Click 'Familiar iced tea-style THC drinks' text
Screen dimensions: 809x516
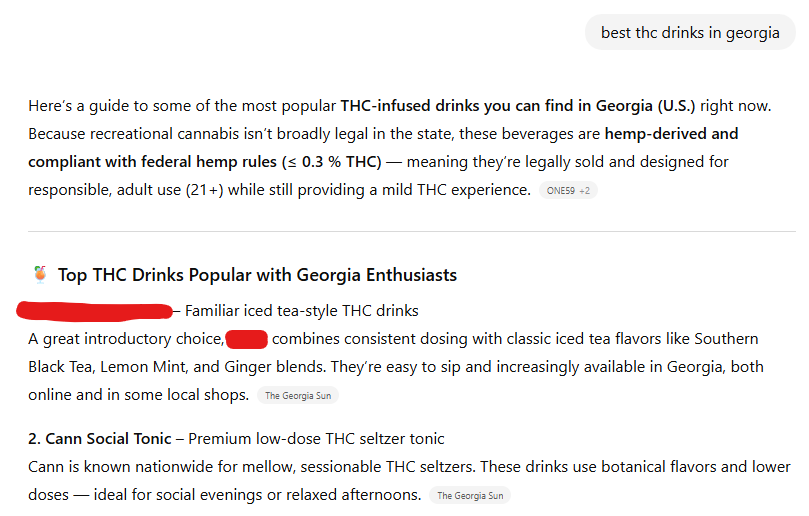(302, 310)
